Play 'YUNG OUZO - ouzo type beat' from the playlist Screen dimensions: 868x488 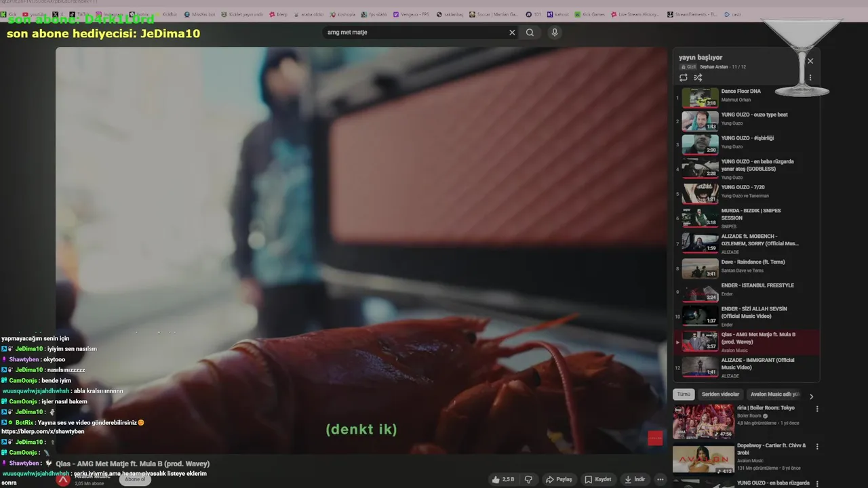[x=746, y=121]
